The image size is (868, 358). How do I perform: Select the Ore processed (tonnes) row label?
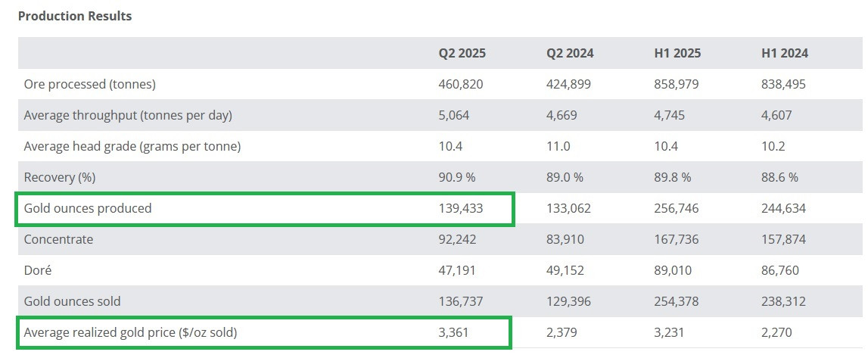89,84
